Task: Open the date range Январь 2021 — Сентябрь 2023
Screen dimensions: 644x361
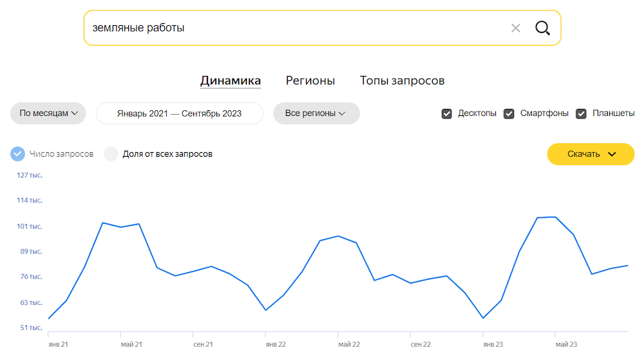Action: (x=179, y=113)
